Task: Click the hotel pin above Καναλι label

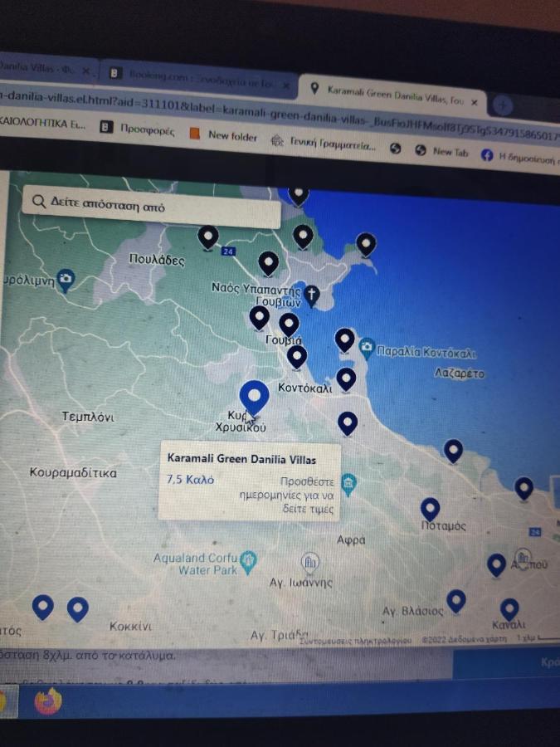Action: point(509,610)
